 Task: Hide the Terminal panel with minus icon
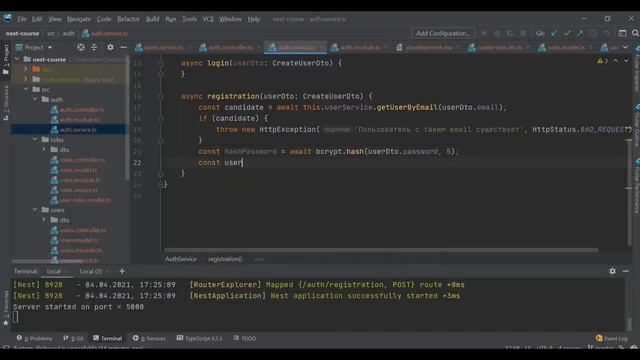pyautogui.click(x=625, y=271)
